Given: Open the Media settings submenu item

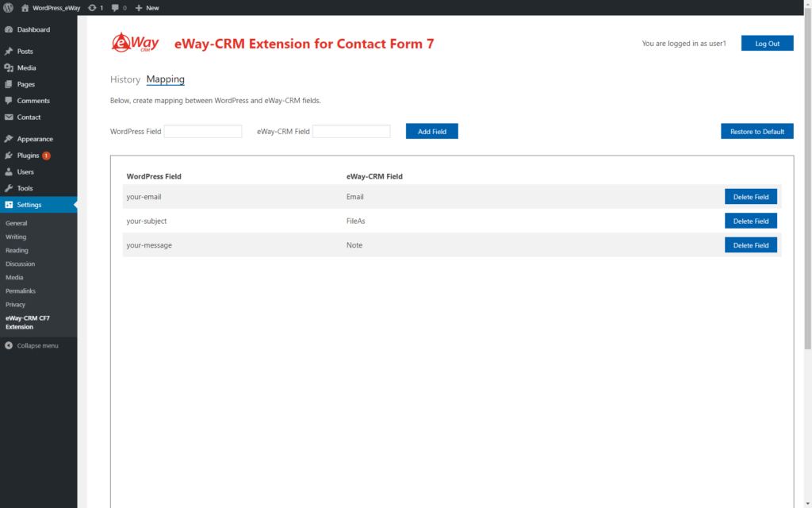Looking at the screenshot, I should click(14, 277).
